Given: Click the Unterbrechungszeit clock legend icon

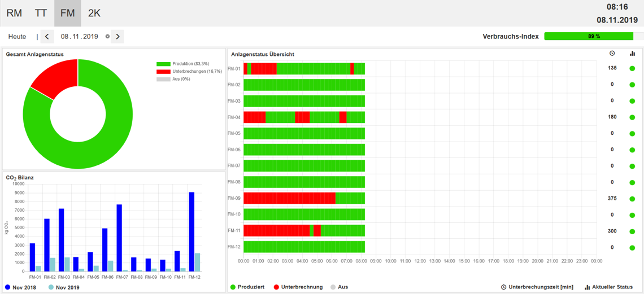Looking at the screenshot, I should pyautogui.click(x=503, y=287).
